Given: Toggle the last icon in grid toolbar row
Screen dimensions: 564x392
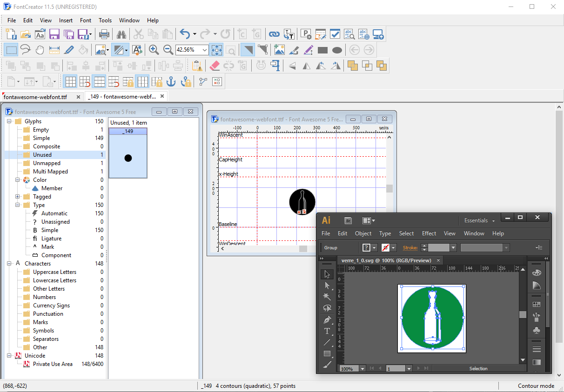Looking at the screenshot, I should (x=217, y=81).
